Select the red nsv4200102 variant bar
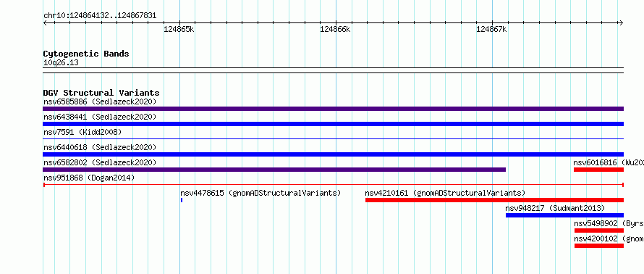Image resolution: width=644 pixels, height=274 pixels. 599,246
